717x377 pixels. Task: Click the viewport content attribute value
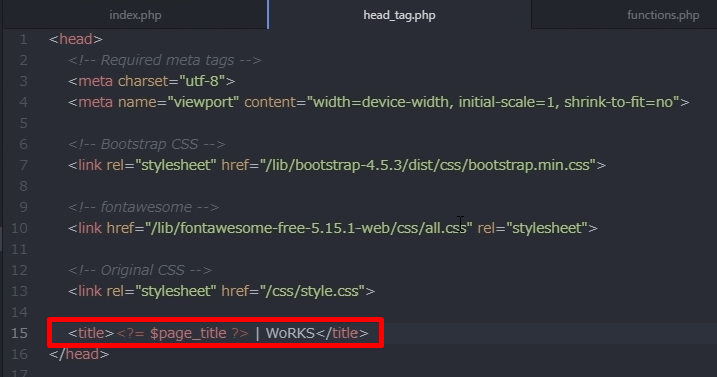493,102
